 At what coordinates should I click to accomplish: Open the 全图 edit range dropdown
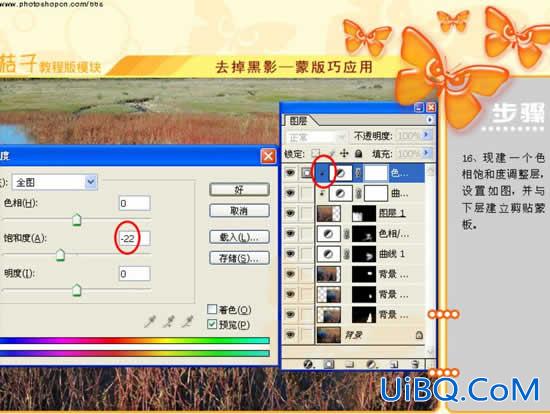click(x=55, y=182)
